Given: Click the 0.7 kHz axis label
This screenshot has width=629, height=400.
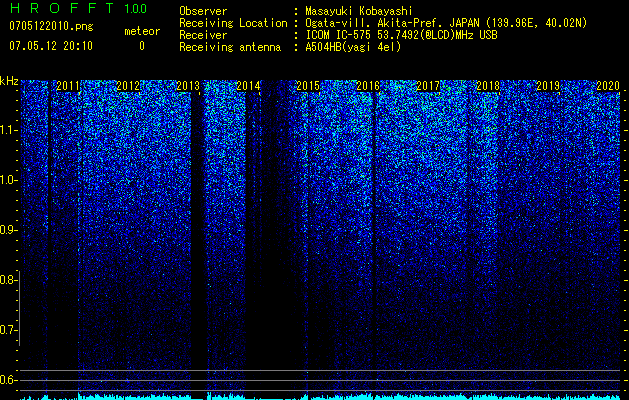Looking at the screenshot, I should click(x=8, y=330).
